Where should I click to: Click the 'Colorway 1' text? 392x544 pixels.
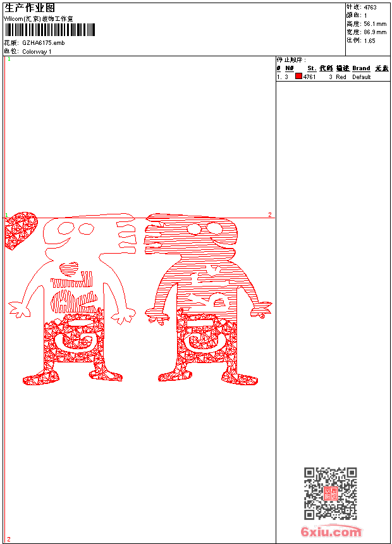(37, 52)
